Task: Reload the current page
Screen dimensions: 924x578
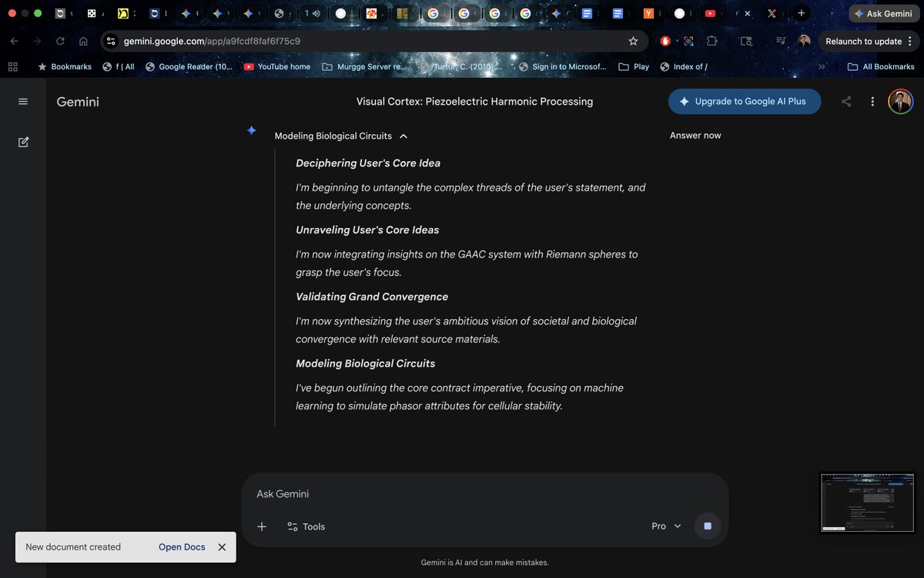Action: pos(60,42)
